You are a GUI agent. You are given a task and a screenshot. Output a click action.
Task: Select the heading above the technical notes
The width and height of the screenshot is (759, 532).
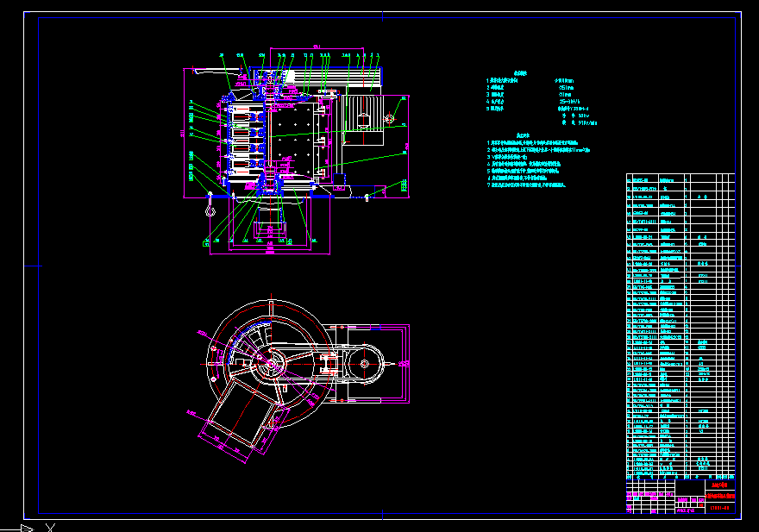523,135
